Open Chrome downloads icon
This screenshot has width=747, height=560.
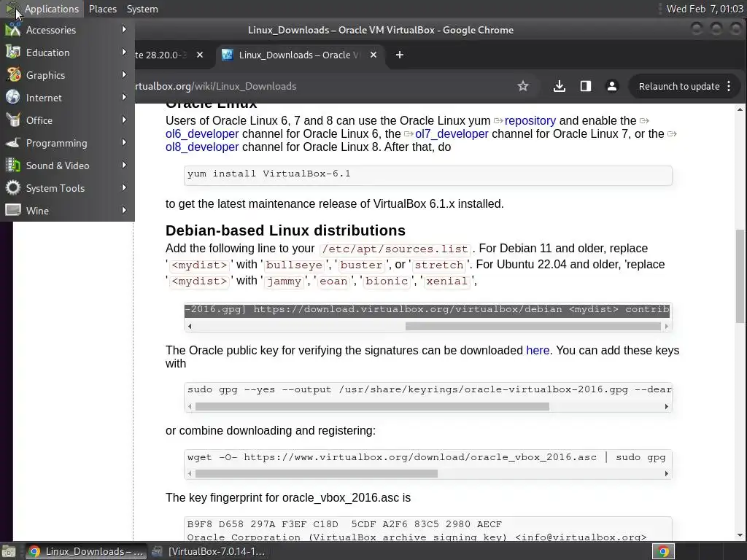pos(560,86)
